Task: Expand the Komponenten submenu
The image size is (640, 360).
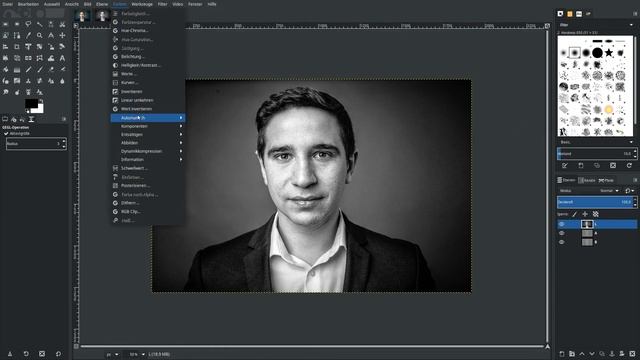Action: (x=148, y=126)
